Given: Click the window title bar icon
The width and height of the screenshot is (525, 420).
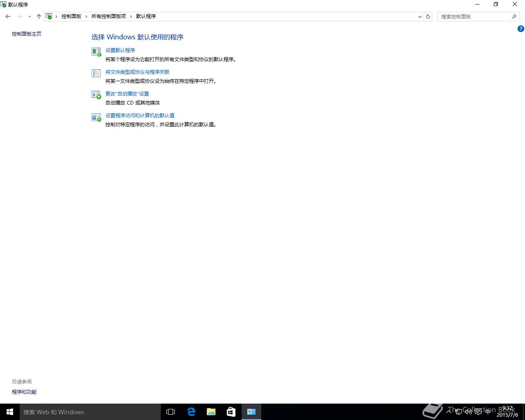Looking at the screenshot, I should point(3,5).
